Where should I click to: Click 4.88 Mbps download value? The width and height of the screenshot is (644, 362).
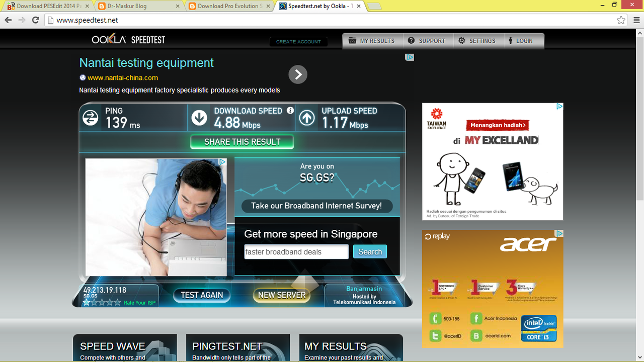(x=237, y=123)
